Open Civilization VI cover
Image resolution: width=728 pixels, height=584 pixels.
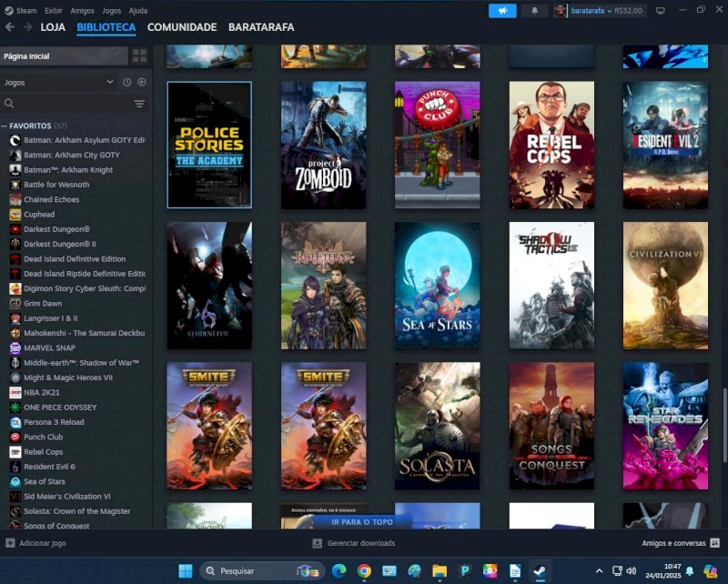pyautogui.click(x=665, y=285)
